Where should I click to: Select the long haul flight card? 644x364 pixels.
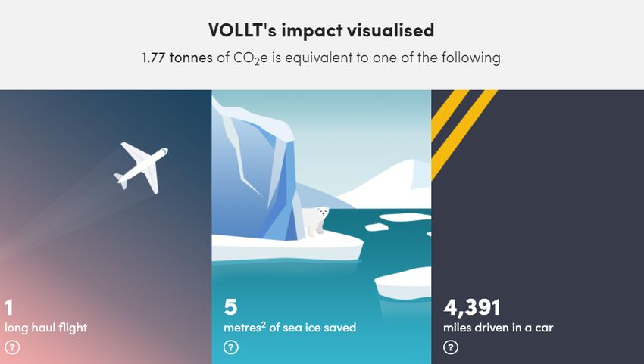pos(105,227)
